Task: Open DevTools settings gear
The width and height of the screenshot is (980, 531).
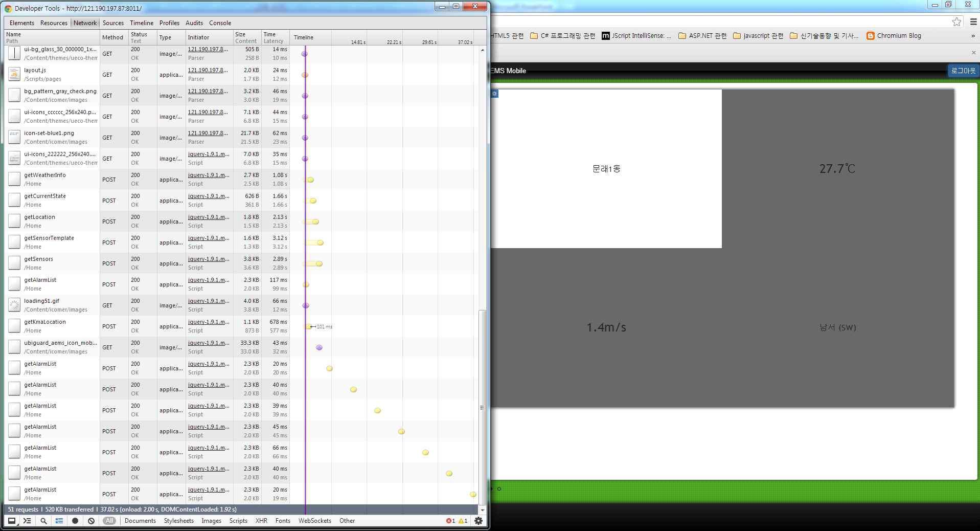Action: [478, 521]
